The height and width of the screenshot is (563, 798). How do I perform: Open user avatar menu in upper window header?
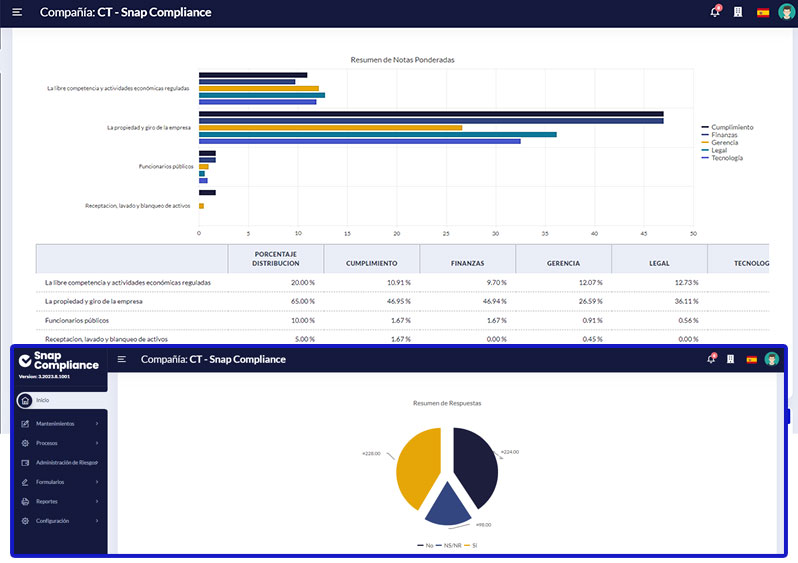787,12
